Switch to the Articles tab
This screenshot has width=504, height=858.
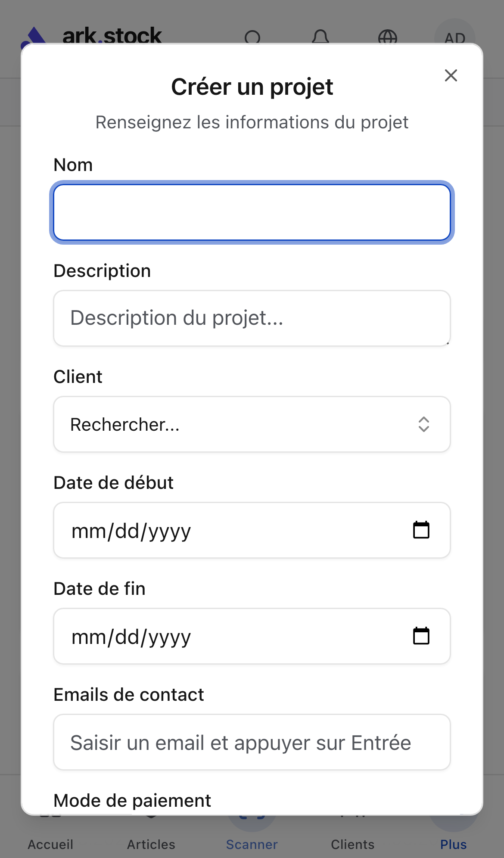click(x=151, y=844)
